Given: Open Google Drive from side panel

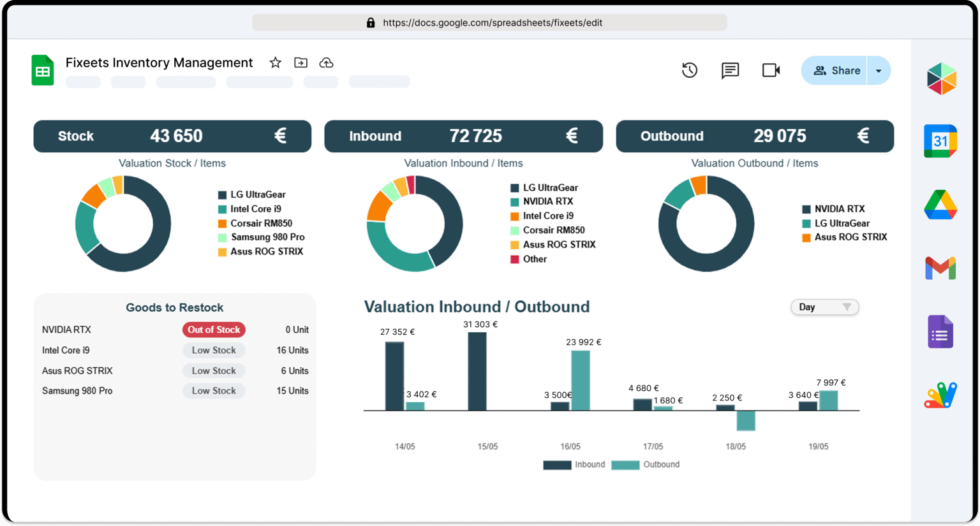Looking at the screenshot, I should pos(940,205).
